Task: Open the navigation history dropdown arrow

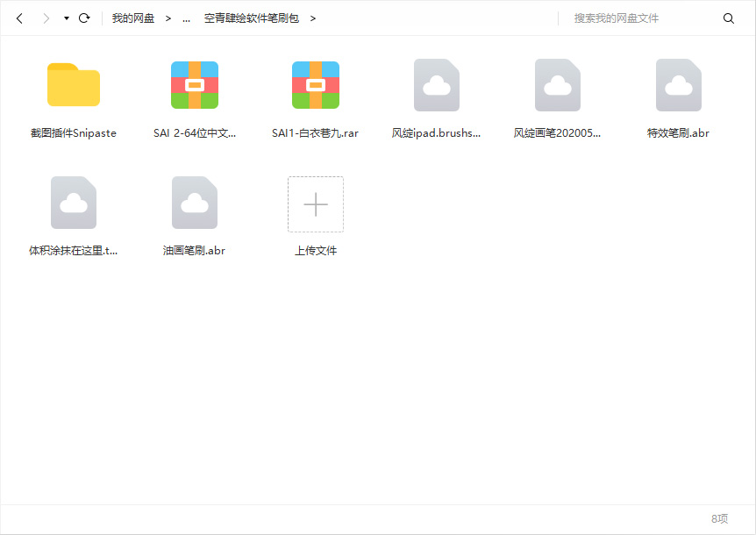Action: point(67,18)
